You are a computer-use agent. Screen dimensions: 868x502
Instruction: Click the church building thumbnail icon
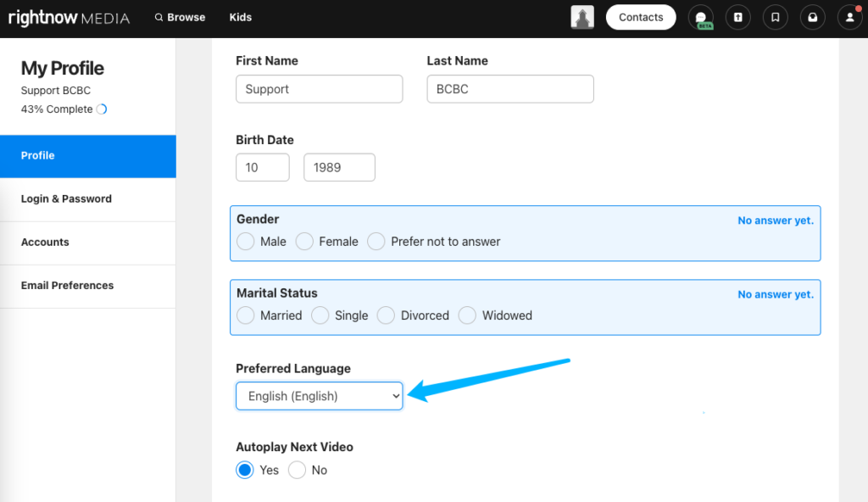[582, 17]
